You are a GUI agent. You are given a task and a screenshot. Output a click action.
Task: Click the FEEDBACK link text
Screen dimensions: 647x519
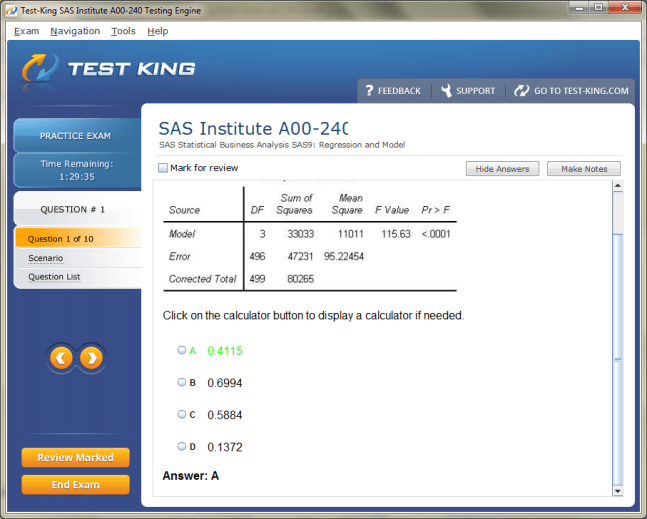[399, 91]
